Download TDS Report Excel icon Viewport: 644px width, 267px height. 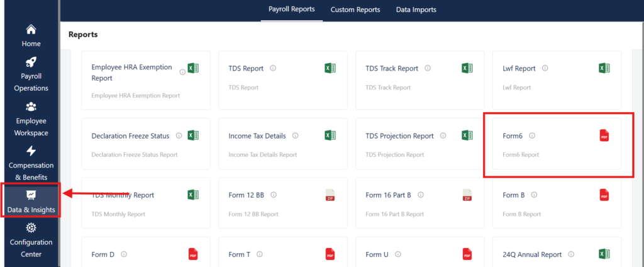click(x=330, y=69)
